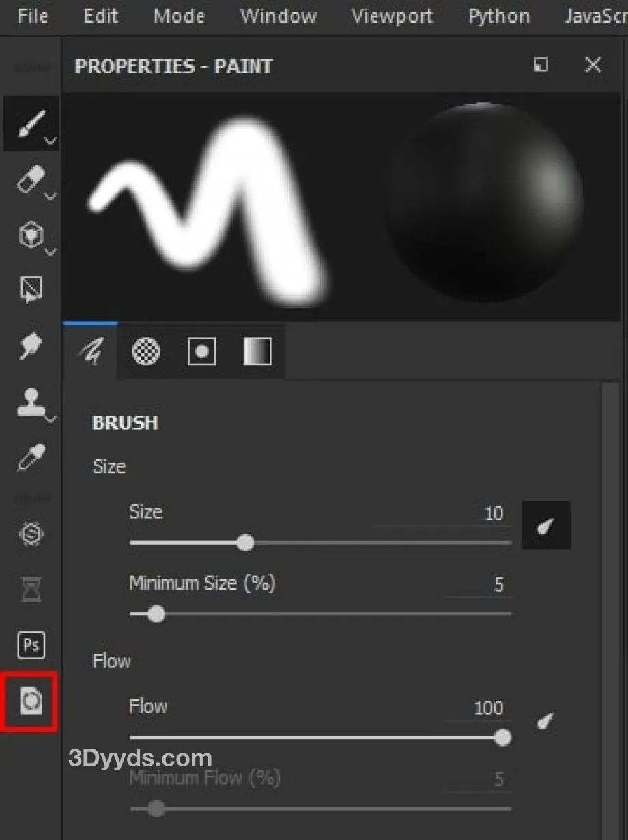Toggle pen pressure for brush Size
628x840 pixels.
tap(545, 526)
